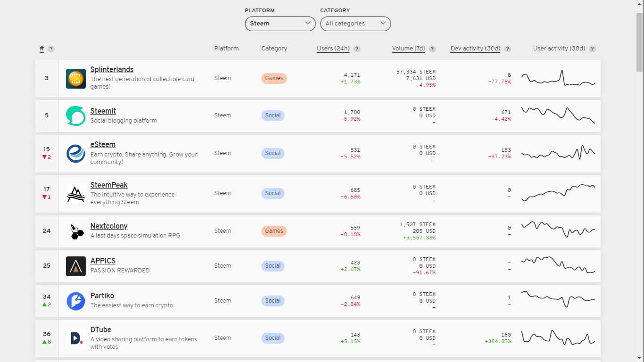Sort by Dev activity (30d) column
This screenshot has width=644, height=362.
pos(475,49)
